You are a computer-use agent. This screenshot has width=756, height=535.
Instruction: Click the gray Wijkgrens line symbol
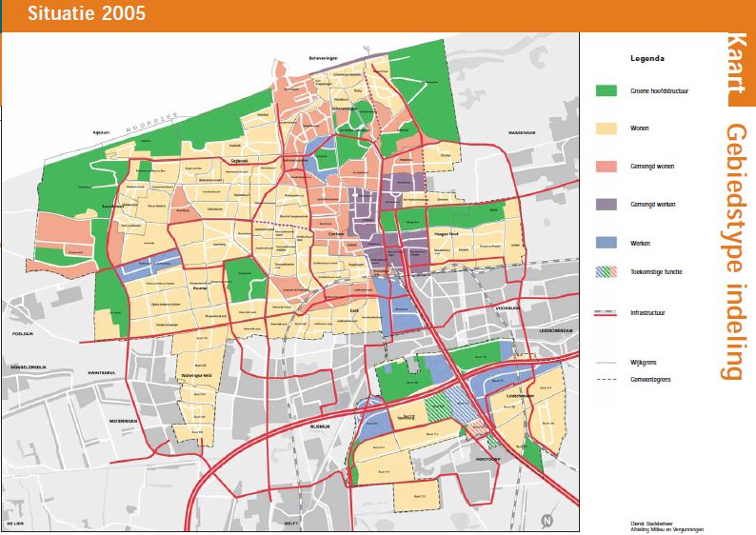[607, 363]
